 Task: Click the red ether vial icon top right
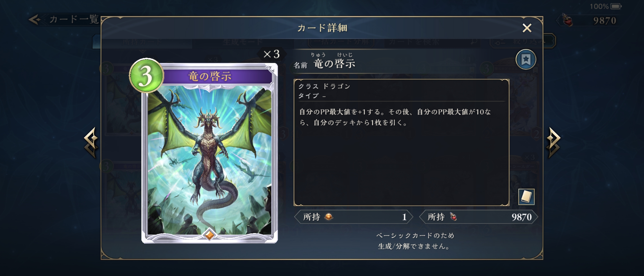[x=568, y=20]
